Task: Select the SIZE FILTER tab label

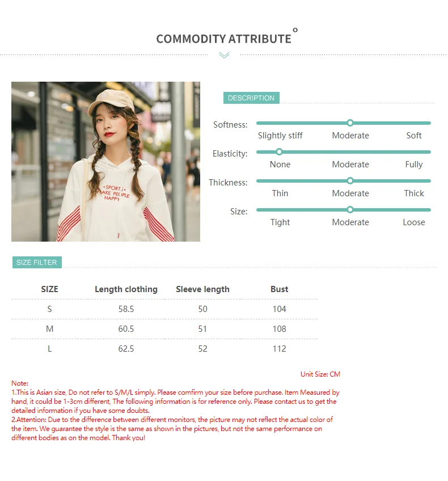Action: click(x=37, y=262)
